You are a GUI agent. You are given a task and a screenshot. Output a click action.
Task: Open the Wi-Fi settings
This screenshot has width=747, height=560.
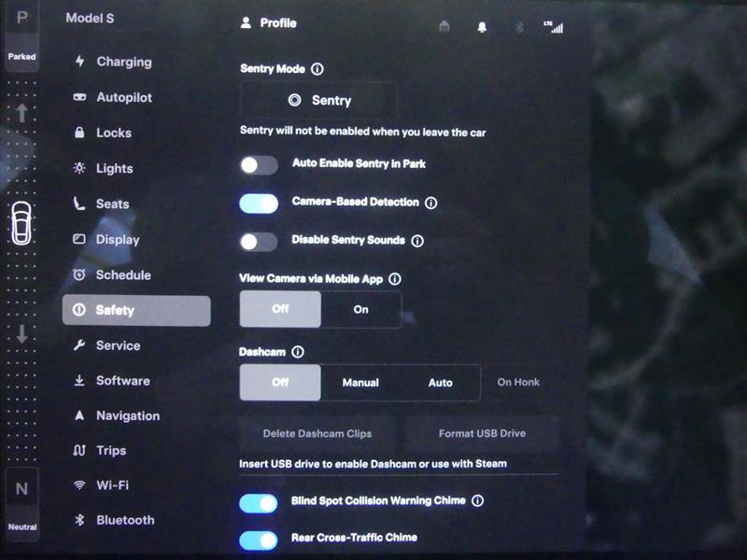pyautogui.click(x=101, y=485)
